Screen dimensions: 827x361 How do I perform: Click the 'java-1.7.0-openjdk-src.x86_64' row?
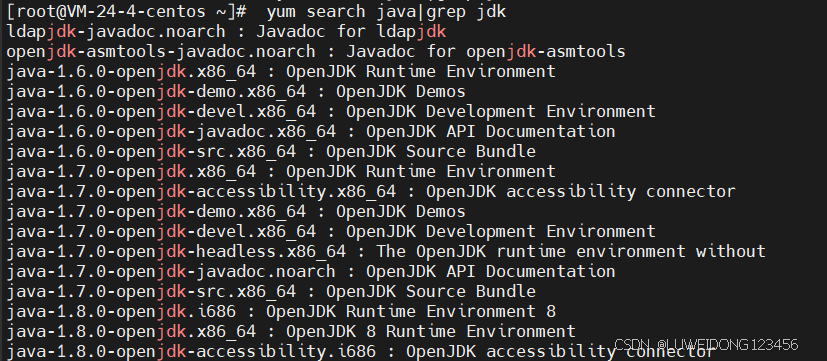151,292
